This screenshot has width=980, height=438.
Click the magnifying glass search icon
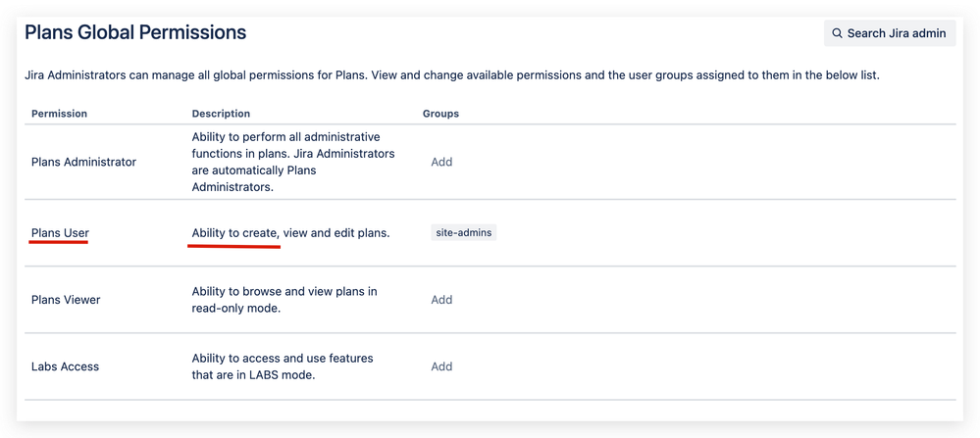[x=837, y=33]
